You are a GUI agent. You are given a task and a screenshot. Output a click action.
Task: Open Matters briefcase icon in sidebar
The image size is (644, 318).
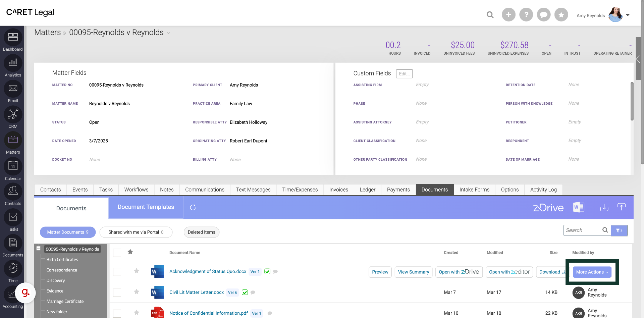point(13,140)
